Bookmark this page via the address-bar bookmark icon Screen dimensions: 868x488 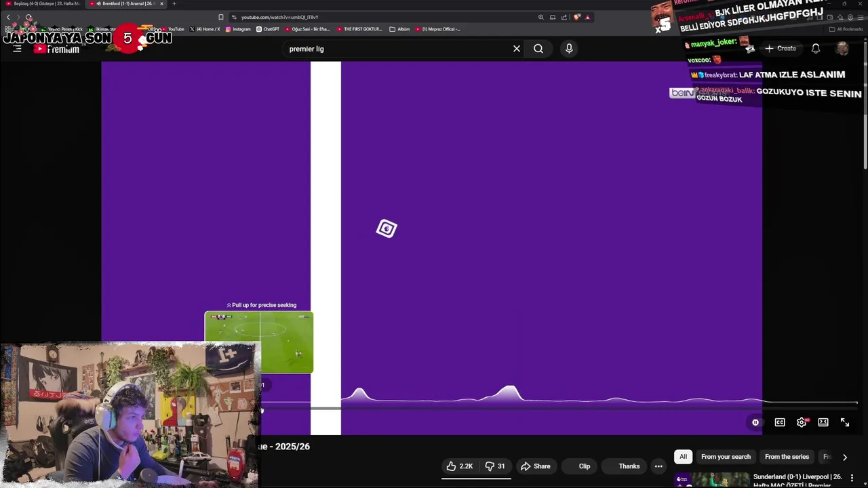coord(221,17)
